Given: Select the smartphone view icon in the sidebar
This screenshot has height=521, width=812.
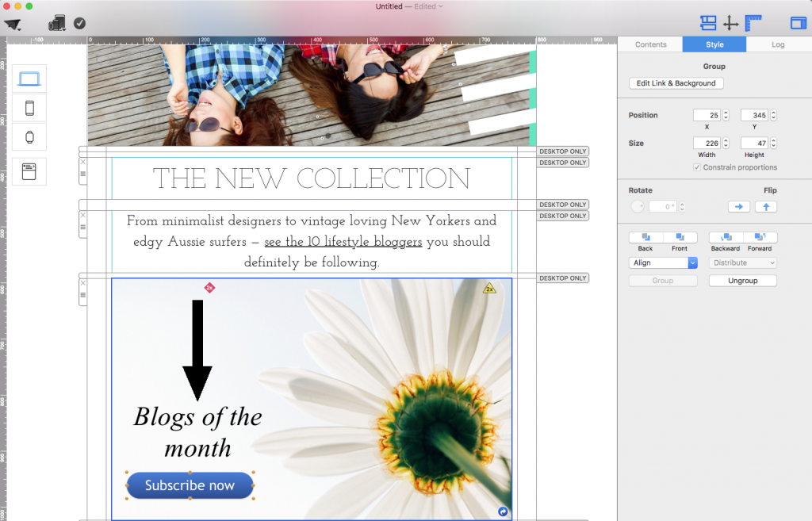Looking at the screenshot, I should [29, 108].
